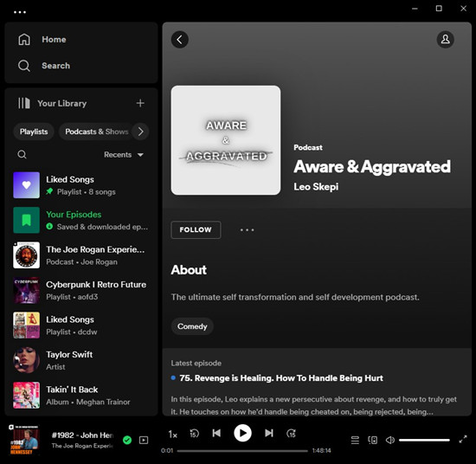
Task: Toggle saved checkmark for current episode
Action: [127, 440]
